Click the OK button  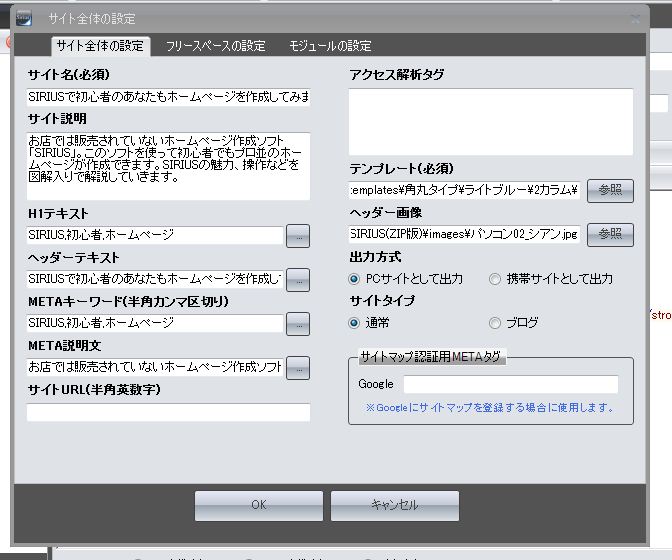tap(259, 506)
